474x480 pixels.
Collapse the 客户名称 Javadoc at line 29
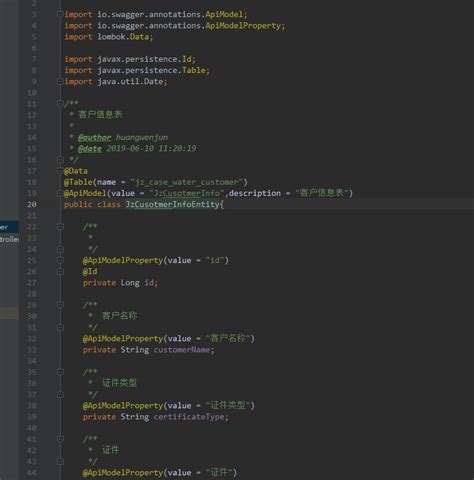pos(60,305)
